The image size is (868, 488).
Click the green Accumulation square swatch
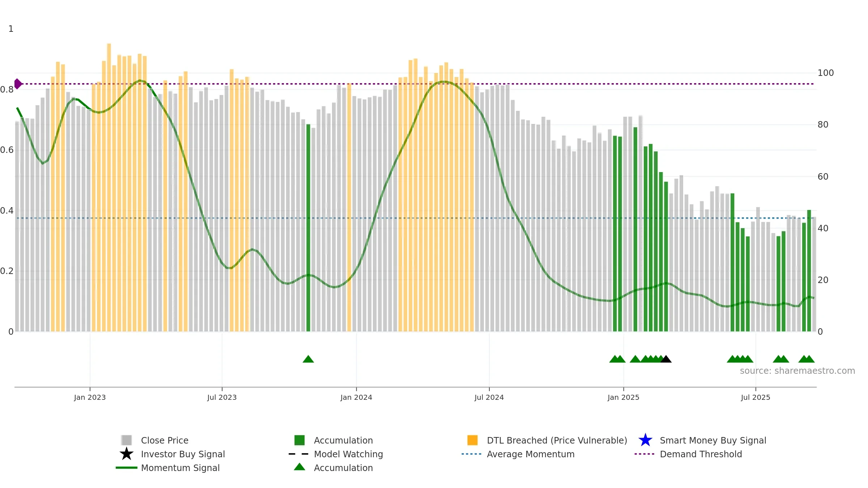point(299,440)
